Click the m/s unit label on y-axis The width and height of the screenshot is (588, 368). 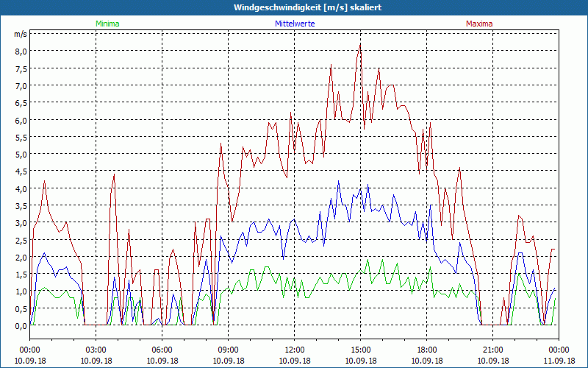pos(21,34)
